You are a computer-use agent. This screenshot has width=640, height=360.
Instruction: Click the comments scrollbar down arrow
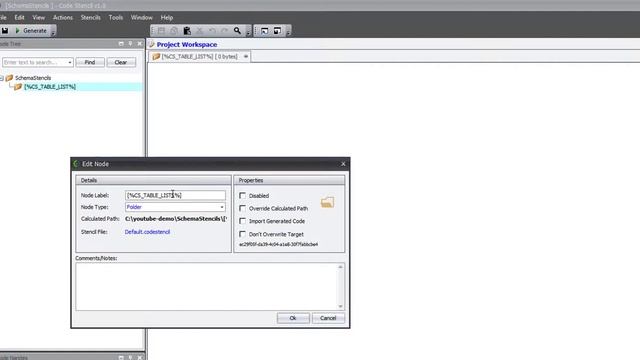pos(340,307)
